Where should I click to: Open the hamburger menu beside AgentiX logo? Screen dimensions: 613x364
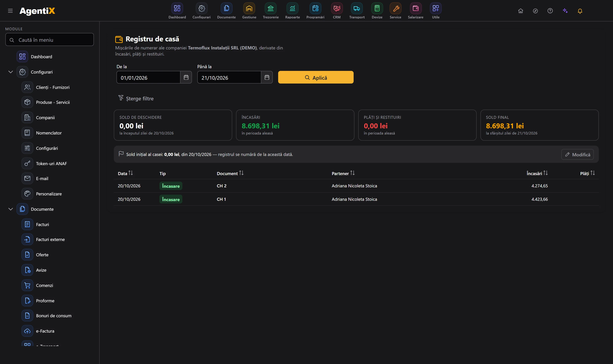coord(10,11)
